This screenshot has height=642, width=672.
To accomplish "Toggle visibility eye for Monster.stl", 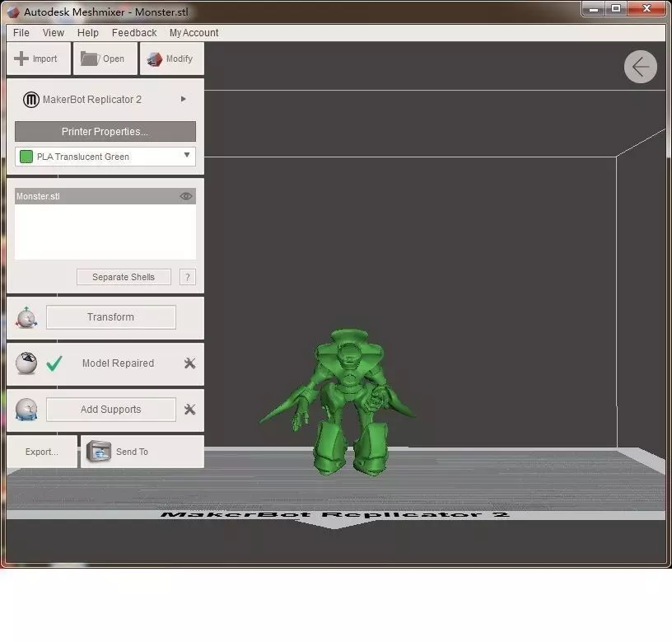I will (x=185, y=196).
